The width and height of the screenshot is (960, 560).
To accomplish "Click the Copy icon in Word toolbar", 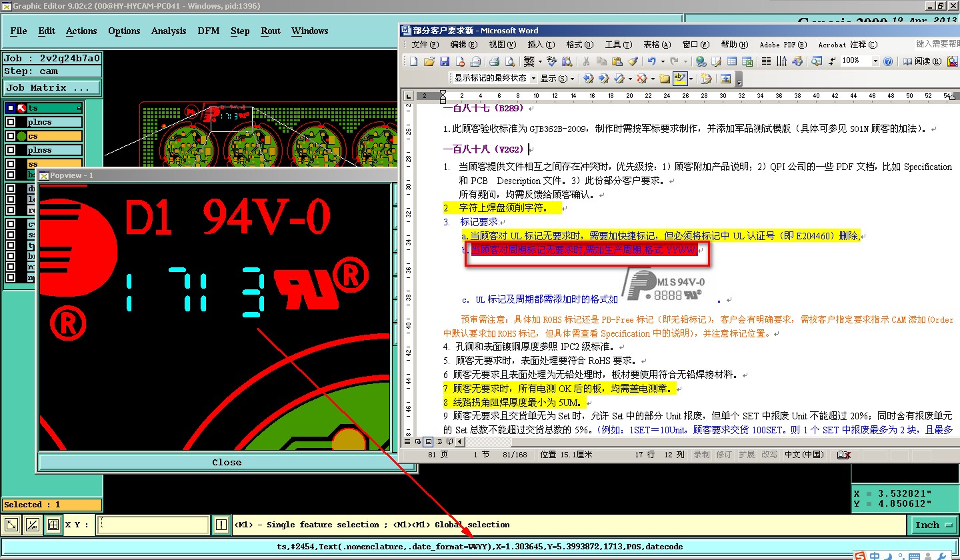I will point(601,61).
